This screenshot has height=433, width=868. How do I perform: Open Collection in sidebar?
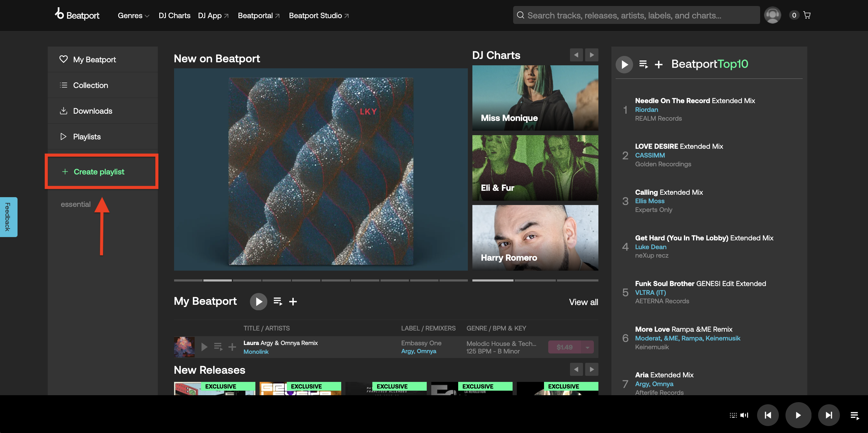102,85
